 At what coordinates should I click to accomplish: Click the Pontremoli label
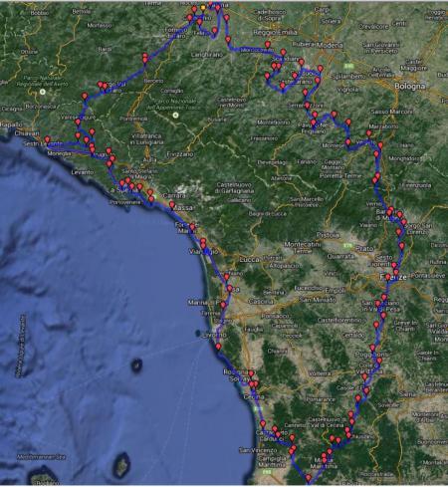pyautogui.click(x=133, y=119)
